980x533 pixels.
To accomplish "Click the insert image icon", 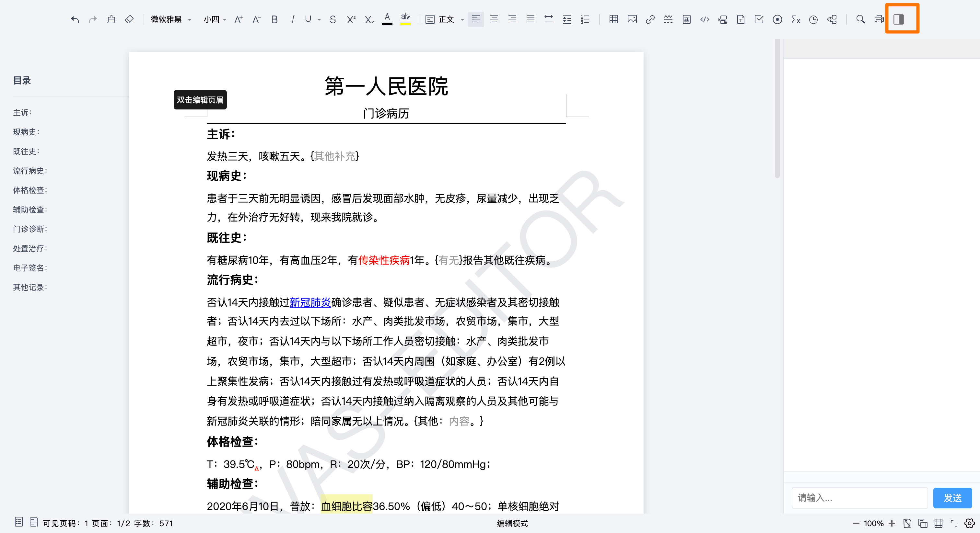I will click(632, 19).
